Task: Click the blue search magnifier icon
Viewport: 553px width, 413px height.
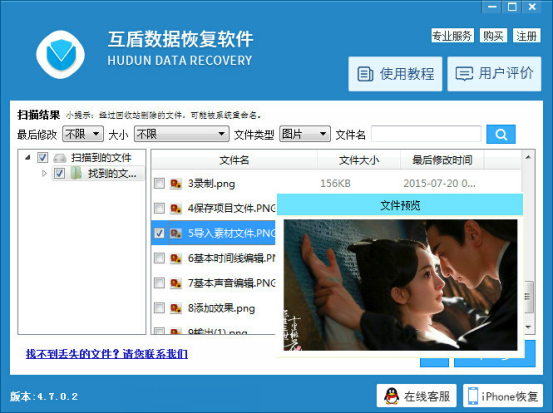Action: (500, 134)
